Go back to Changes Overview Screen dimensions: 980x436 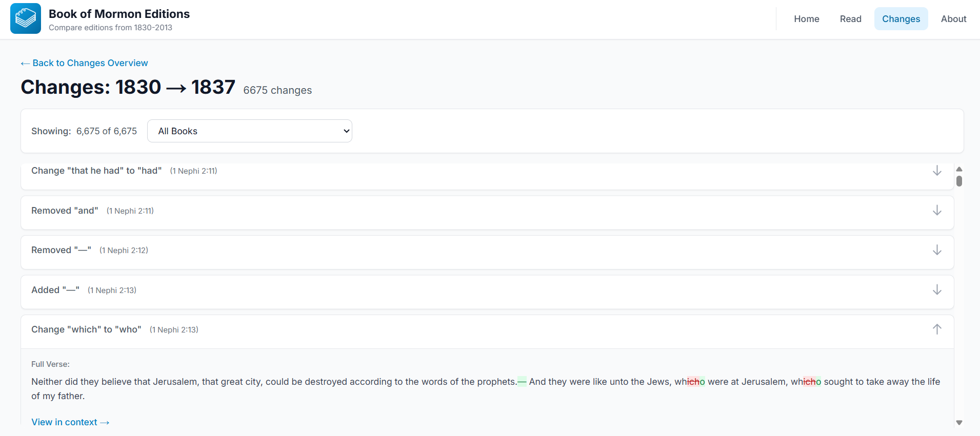click(x=85, y=63)
